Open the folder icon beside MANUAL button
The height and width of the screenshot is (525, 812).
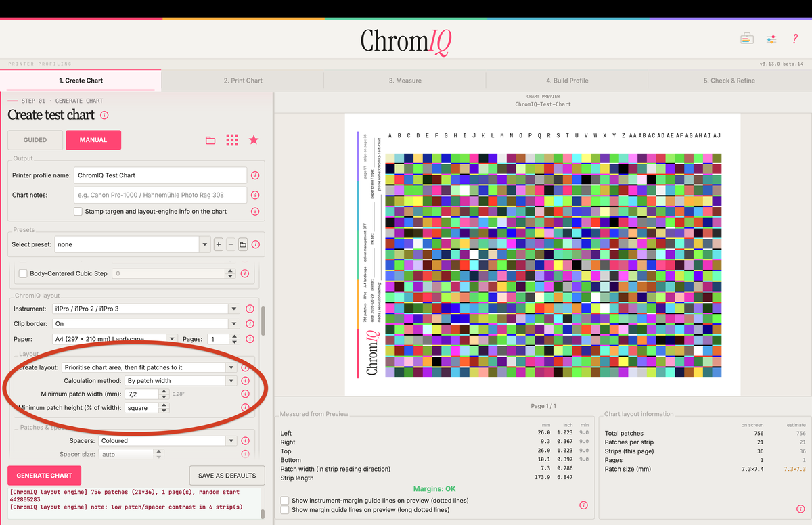pos(210,140)
